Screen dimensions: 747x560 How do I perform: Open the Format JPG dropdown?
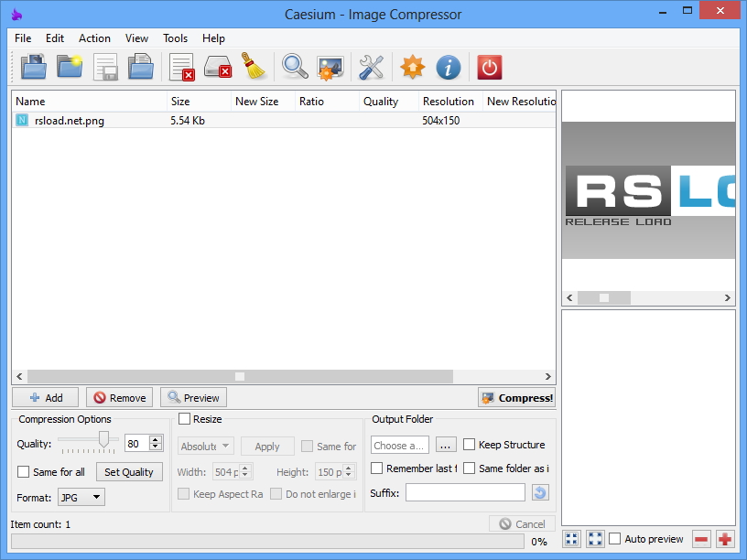81,498
